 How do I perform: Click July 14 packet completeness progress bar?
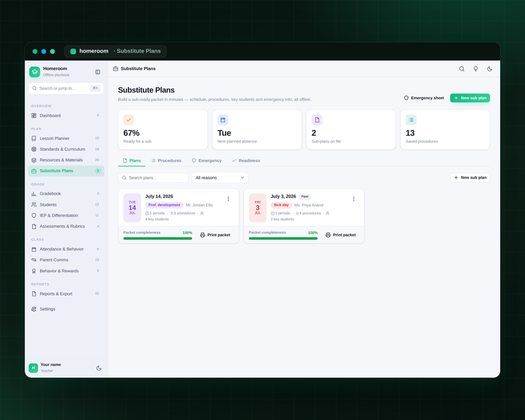pyautogui.click(x=157, y=238)
